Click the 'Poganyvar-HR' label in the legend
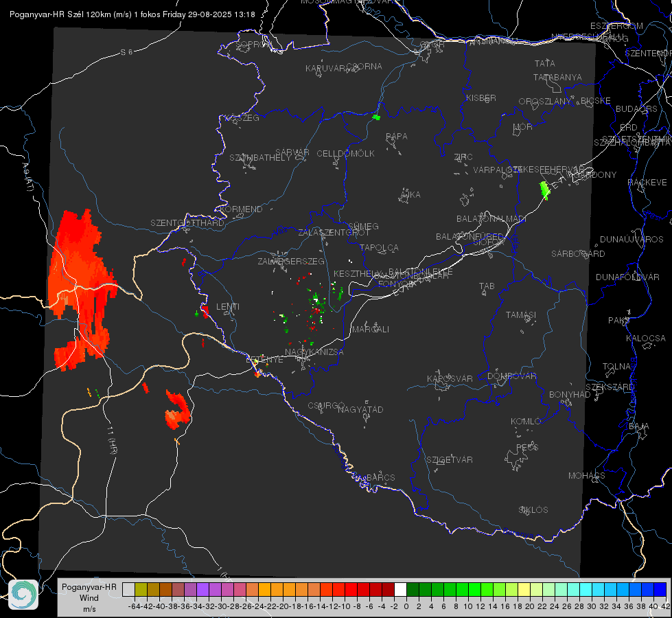Image resolution: width=672 pixels, height=618 pixels. [x=89, y=587]
